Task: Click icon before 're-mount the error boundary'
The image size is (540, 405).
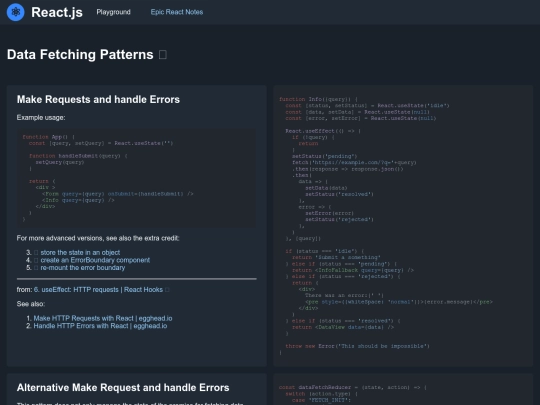Action: click(x=36, y=268)
